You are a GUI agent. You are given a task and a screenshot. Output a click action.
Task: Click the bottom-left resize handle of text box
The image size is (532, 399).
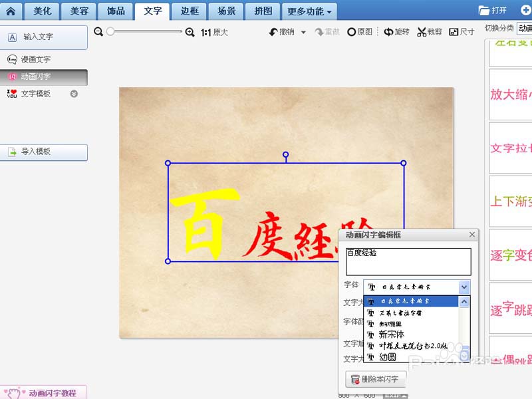point(168,261)
